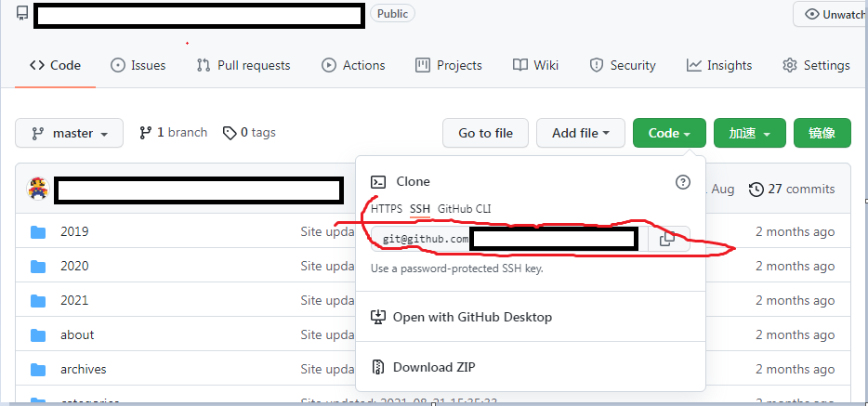The height and width of the screenshot is (406, 868).
Task: Open the Pull requests tab
Action: tap(243, 65)
